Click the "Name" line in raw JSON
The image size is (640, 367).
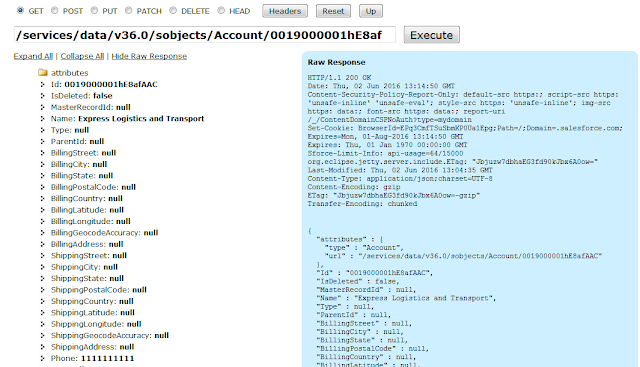[406, 298]
